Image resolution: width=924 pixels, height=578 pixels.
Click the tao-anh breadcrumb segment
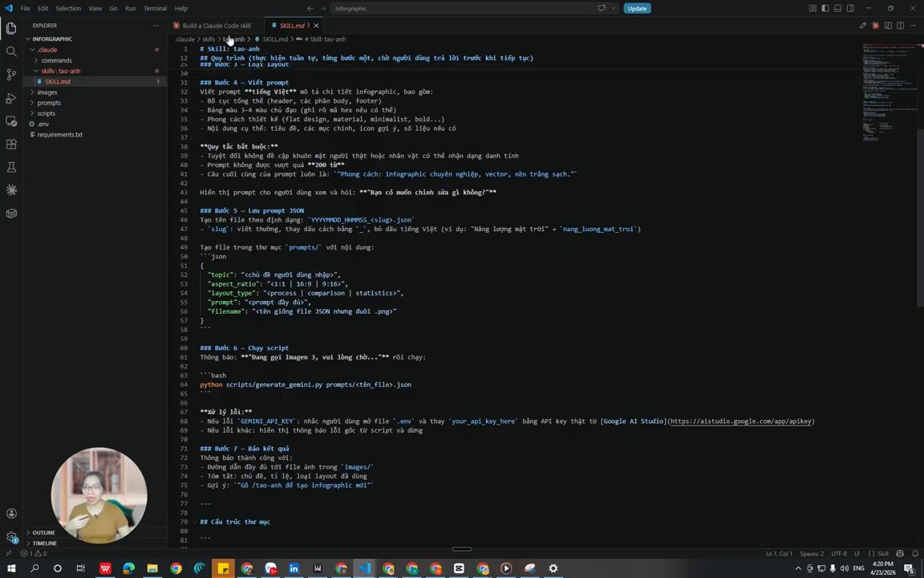pos(233,39)
